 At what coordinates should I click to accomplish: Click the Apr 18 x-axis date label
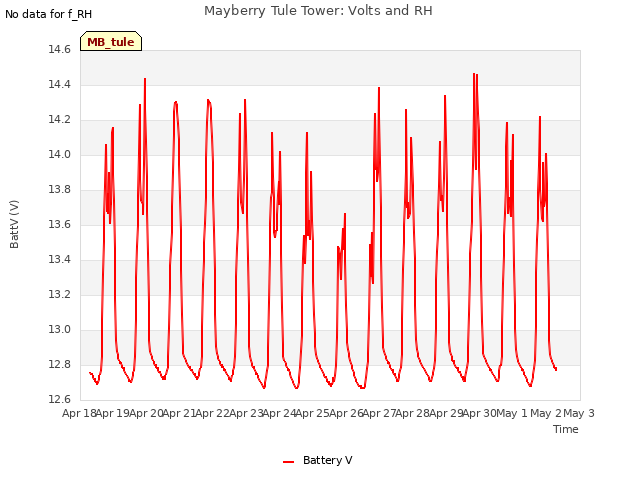click(79, 413)
